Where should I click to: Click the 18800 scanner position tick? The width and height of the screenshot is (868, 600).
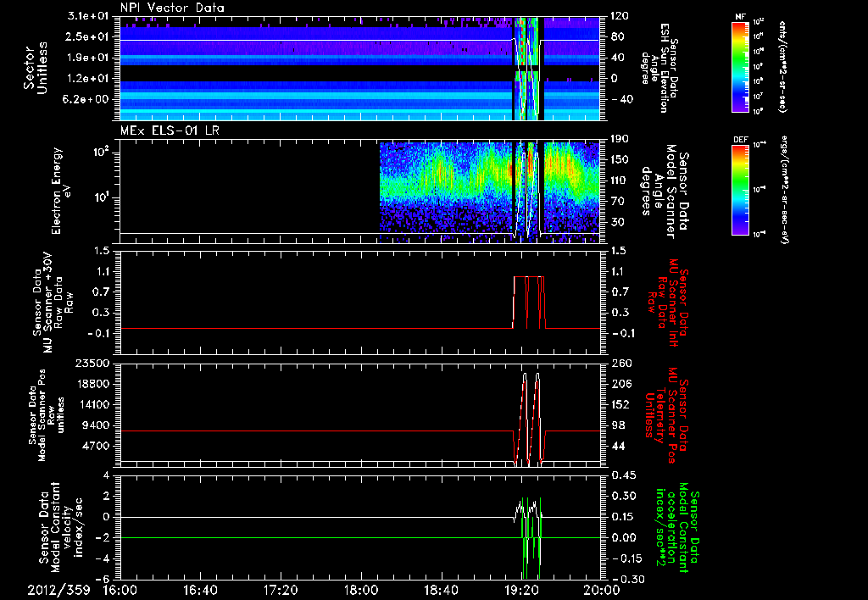[x=92, y=384]
